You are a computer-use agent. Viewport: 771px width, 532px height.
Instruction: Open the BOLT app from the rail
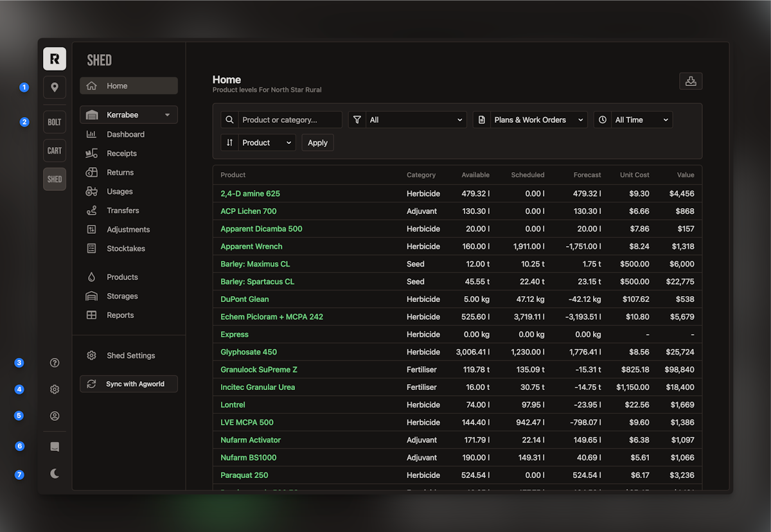(x=55, y=122)
